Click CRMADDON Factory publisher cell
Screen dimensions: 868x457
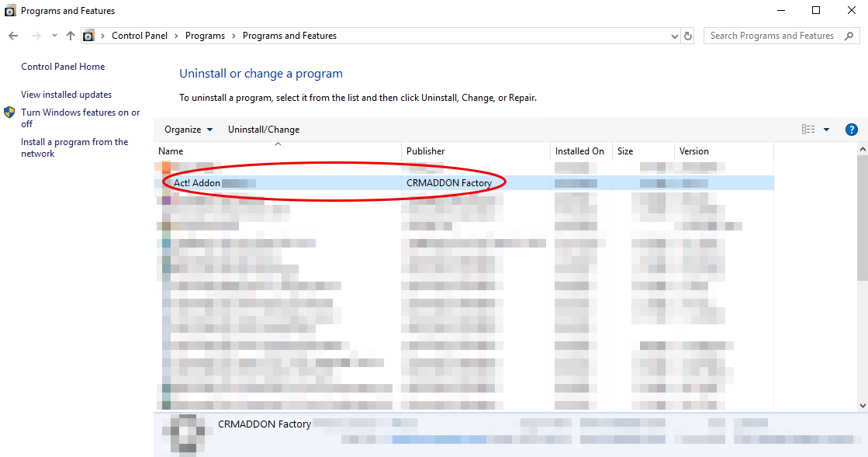coord(449,183)
